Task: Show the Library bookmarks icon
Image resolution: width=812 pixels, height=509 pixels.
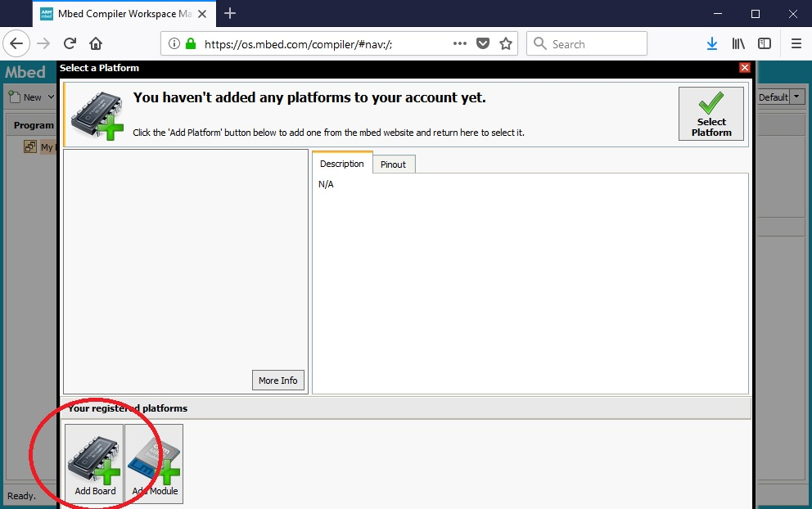Action: point(738,43)
